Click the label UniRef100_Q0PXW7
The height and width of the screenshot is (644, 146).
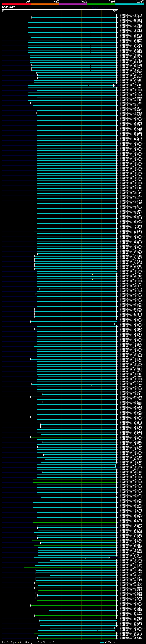coord(131,414)
